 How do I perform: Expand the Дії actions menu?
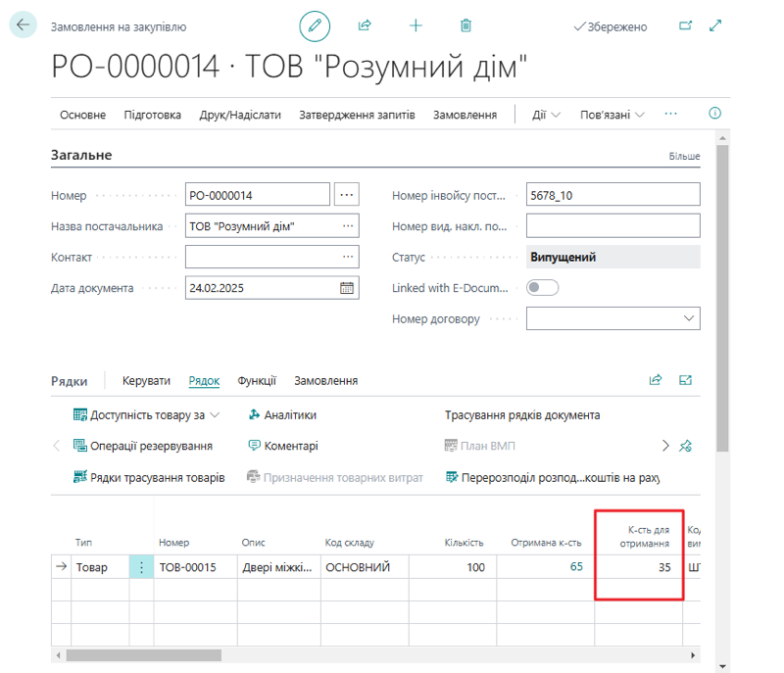(x=546, y=115)
